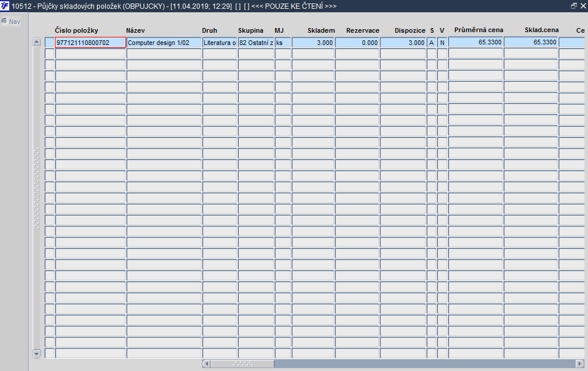This screenshot has width=588, height=371.
Task: Click the Skladem column header
Action: tap(321, 30)
